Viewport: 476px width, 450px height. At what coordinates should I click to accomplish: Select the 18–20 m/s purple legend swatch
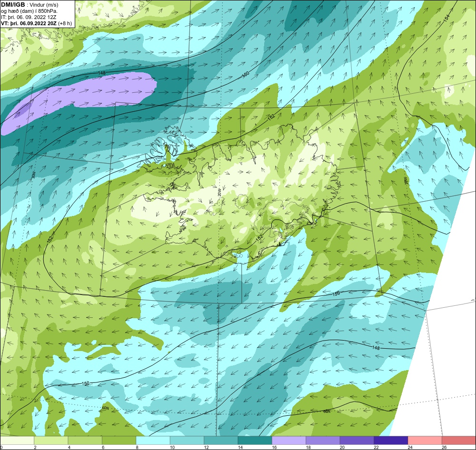coord(323,440)
